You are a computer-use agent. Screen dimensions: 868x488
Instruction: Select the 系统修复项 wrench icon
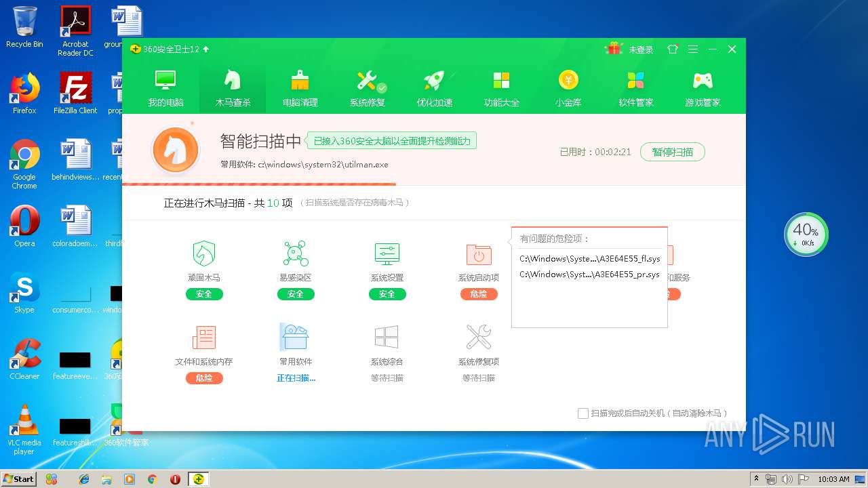[x=479, y=337]
